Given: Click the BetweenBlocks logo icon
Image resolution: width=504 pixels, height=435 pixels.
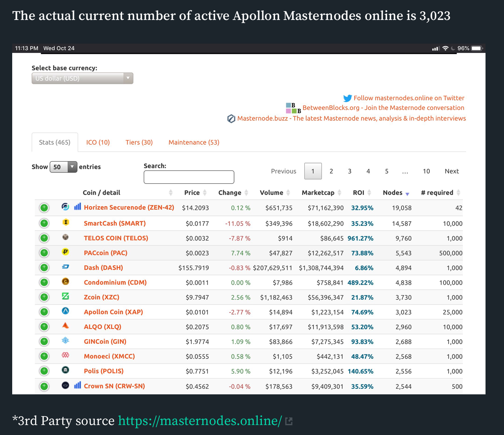Looking at the screenshot, I should tap(294, 108).
